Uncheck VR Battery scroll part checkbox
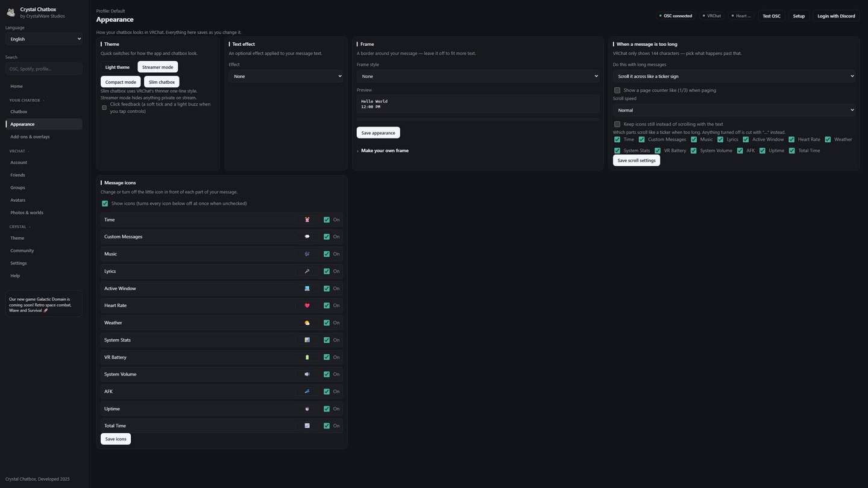 [x=658, y=151]
